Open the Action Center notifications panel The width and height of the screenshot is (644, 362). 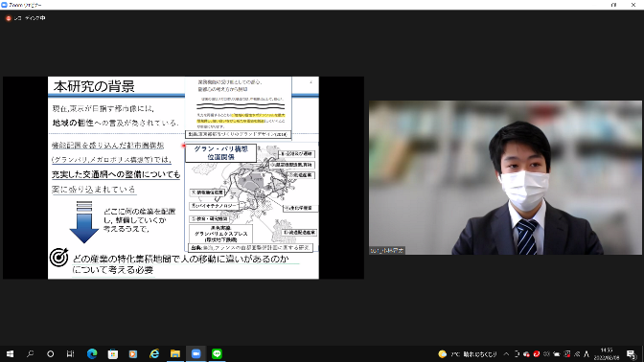coord(632,353)
